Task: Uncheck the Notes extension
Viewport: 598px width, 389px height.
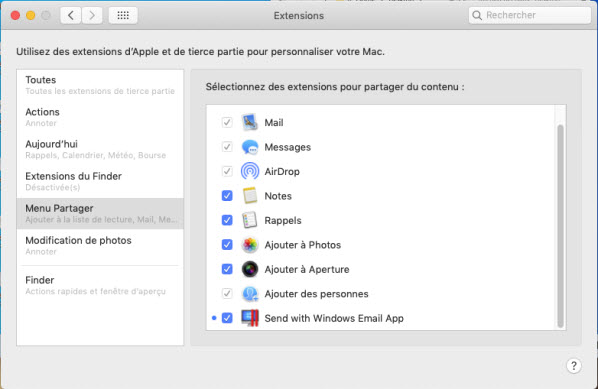Action: pyautogui.click(x=227, y=196)
